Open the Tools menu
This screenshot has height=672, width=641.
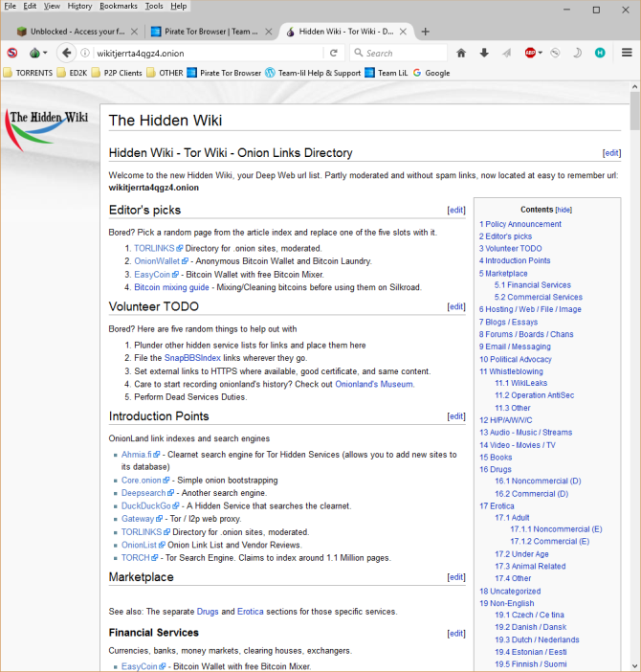pos(154,6)
